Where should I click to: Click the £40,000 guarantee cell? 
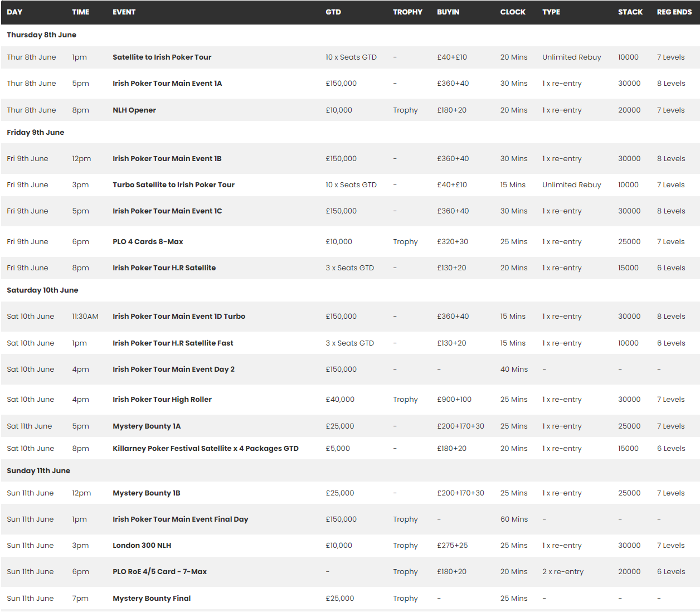click(x=340, y=399)
